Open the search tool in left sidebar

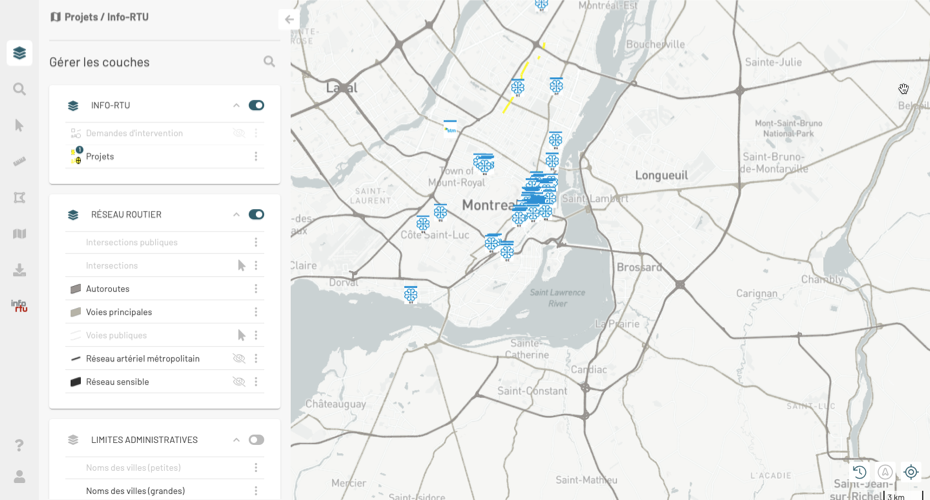tap(19, 89)
